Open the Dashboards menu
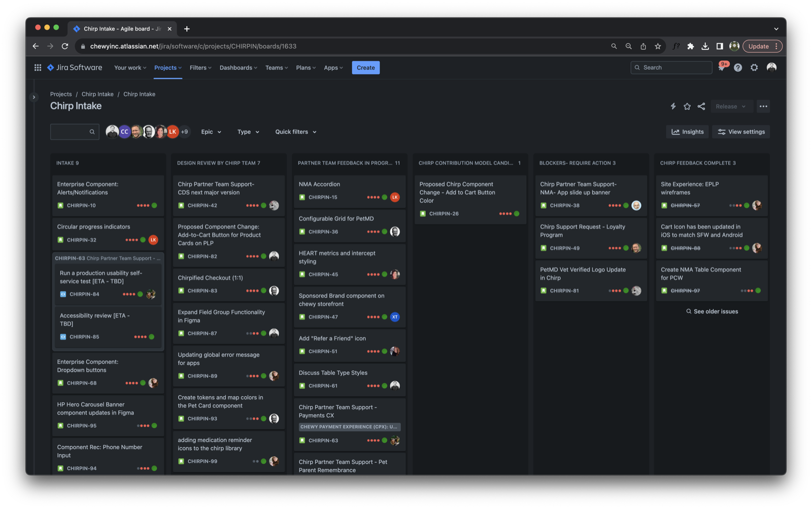This screenshot has height=509, width=812. [x=238, y=68]
